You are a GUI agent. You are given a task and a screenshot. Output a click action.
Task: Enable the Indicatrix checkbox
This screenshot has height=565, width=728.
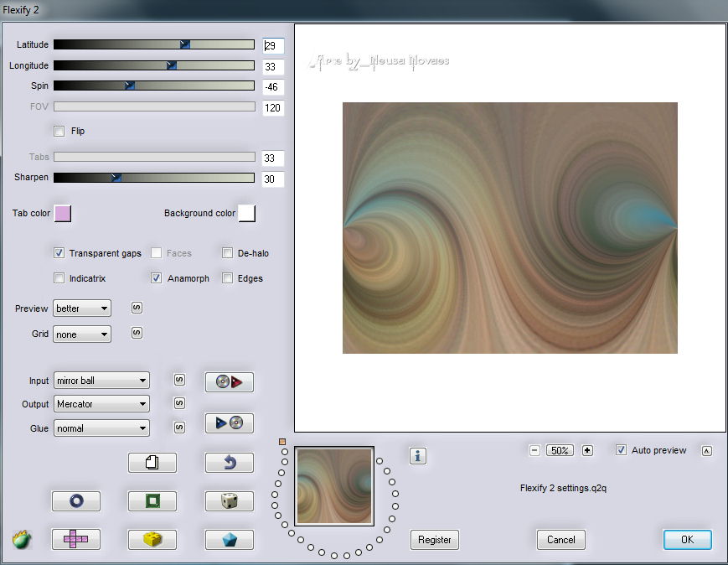point(59,277)
